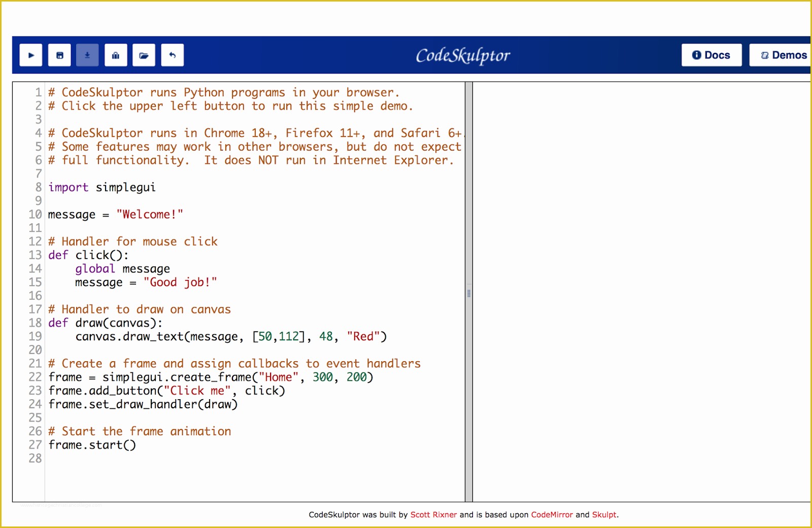Open the Docs page

coord(712,55)
